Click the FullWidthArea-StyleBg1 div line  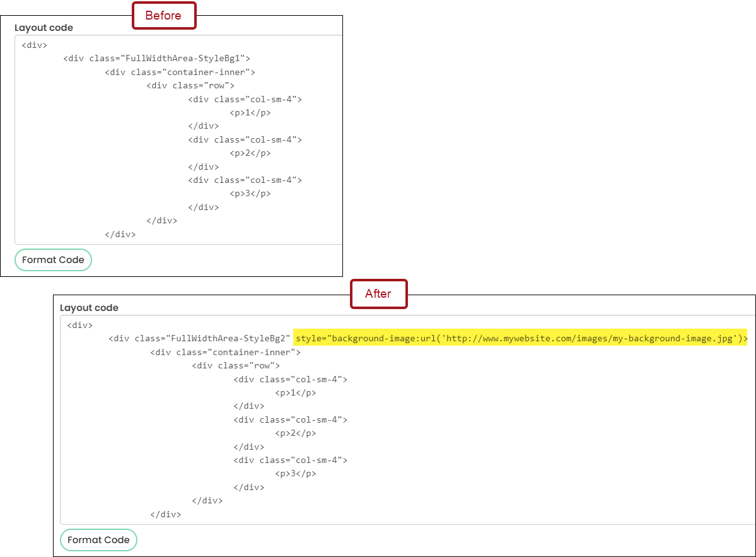157,59
